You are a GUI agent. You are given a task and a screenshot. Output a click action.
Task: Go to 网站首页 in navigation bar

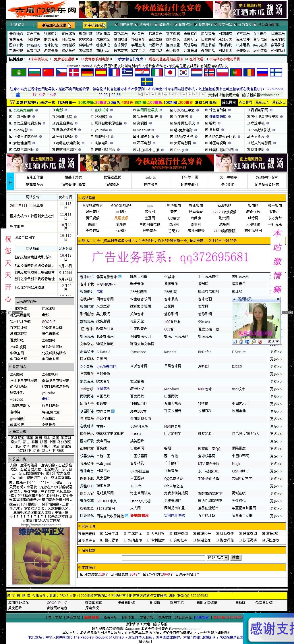pos(18,25)
